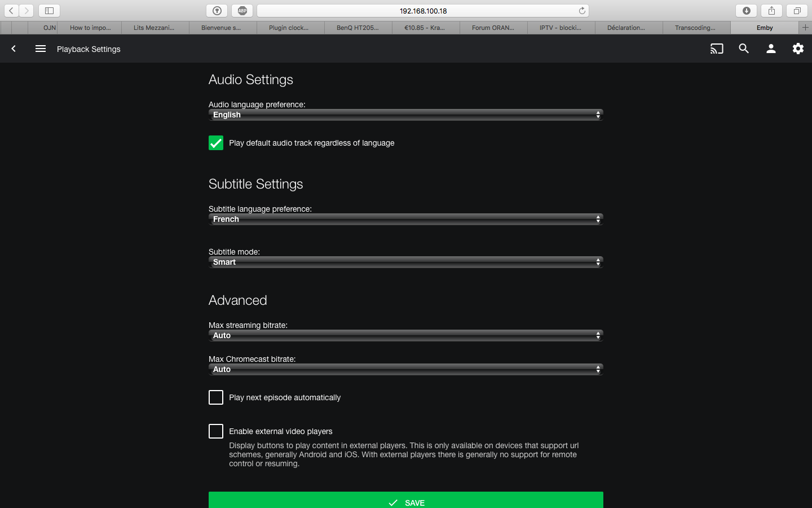Click the Audio Settings heading
Viewport: 812px width, 508px height.
(251, 80)
